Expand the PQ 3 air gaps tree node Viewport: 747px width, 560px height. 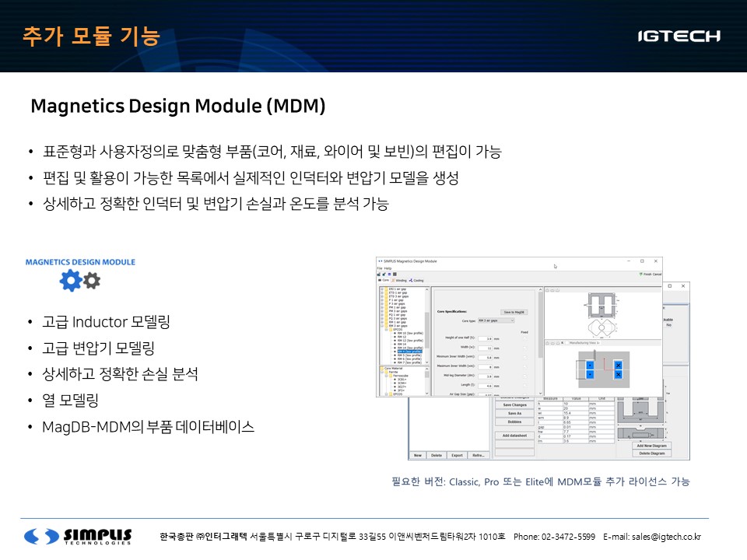click(x=382, y=319)
